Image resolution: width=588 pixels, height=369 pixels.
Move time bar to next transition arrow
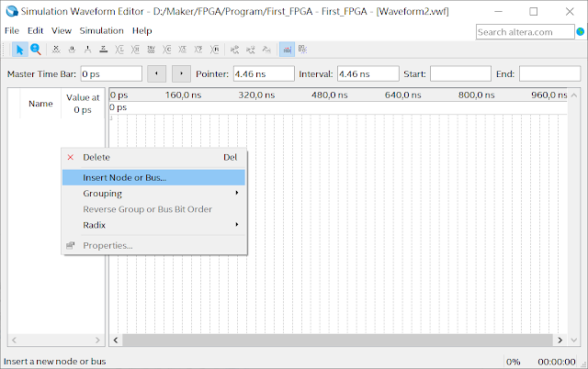tap(181, 73)
